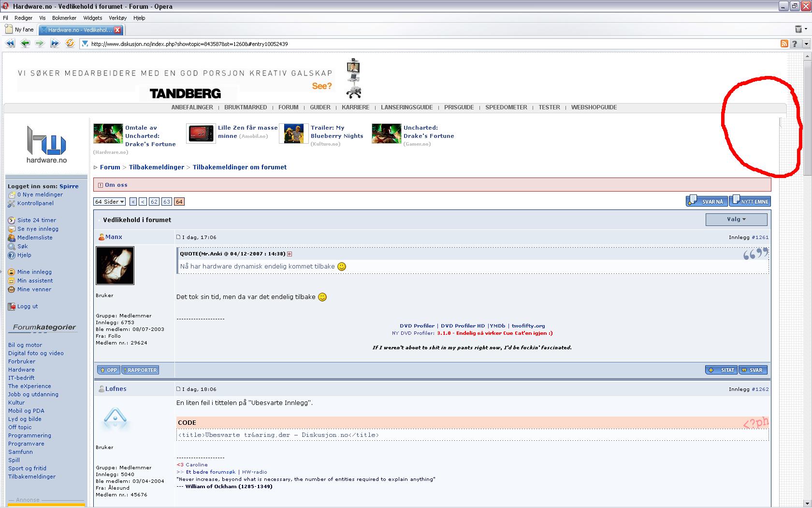
Task: Open the Om oss notice link
Action: (x=116, y=185)
